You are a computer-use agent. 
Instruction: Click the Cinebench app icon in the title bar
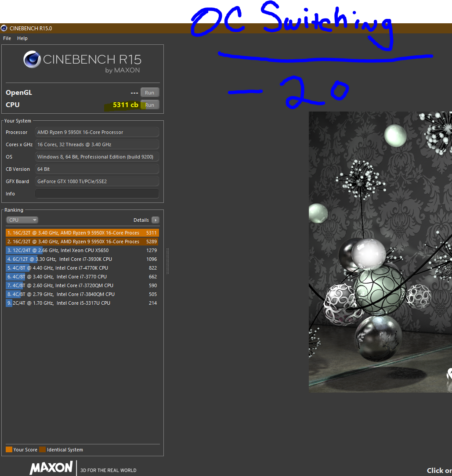pyautogui.click(x=4, y=28)
